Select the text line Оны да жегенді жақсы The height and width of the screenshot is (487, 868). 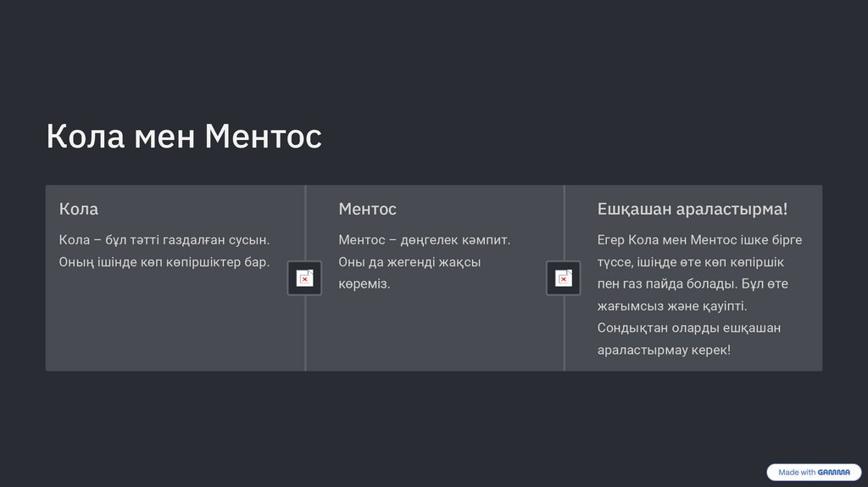409,262
